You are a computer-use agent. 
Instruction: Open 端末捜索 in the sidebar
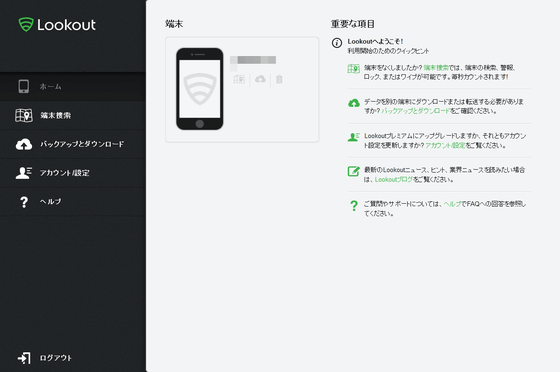pos(73,115)
